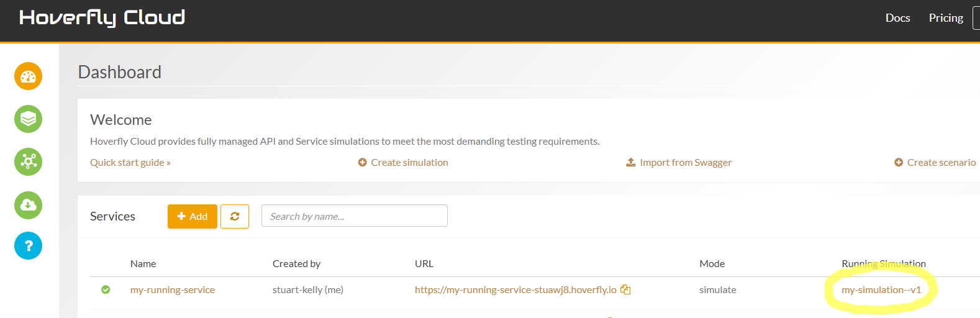Open the Dashboard gauge sidebar icon
The height and width of the screenshot is (318, 980).
pyautogui.click(x=28, y=76)
